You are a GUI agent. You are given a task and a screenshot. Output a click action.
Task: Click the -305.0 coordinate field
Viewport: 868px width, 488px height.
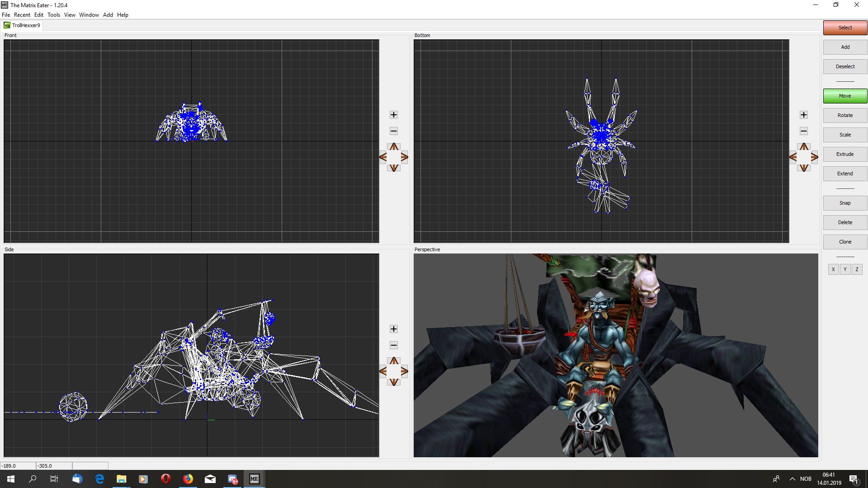pyautogui.click(x=54, y=466)
